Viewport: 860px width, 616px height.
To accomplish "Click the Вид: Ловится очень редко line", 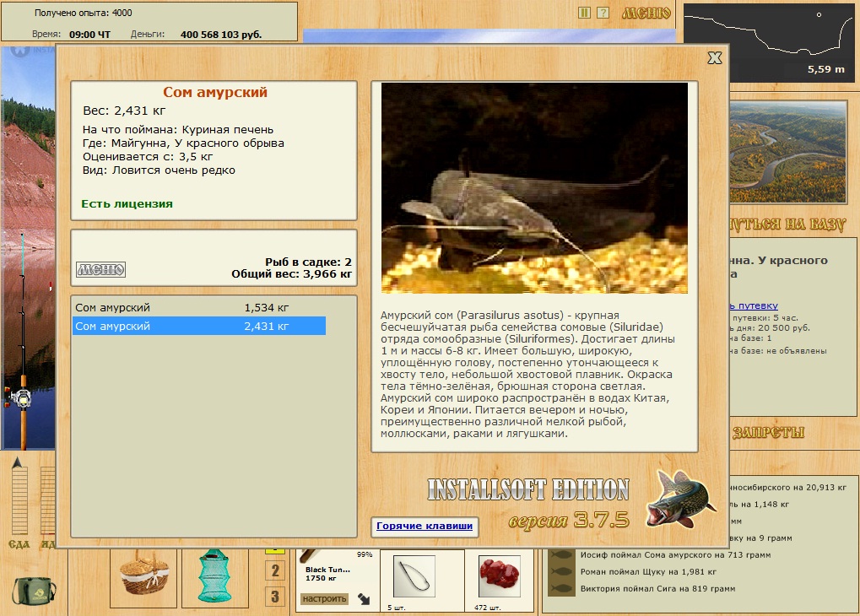I will click(159, 170).
